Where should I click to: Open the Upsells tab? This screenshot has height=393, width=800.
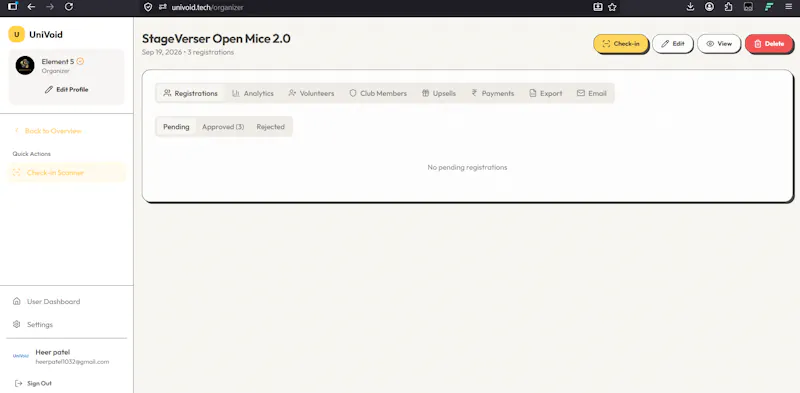(439, 93)
